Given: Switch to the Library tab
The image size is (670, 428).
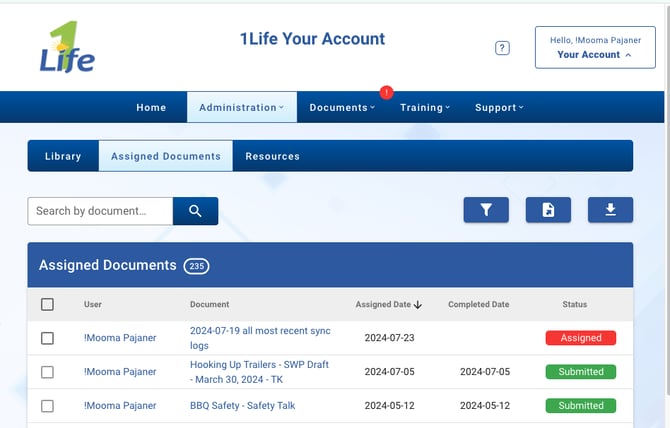Looking at the screenshot, I should (63, 156).
